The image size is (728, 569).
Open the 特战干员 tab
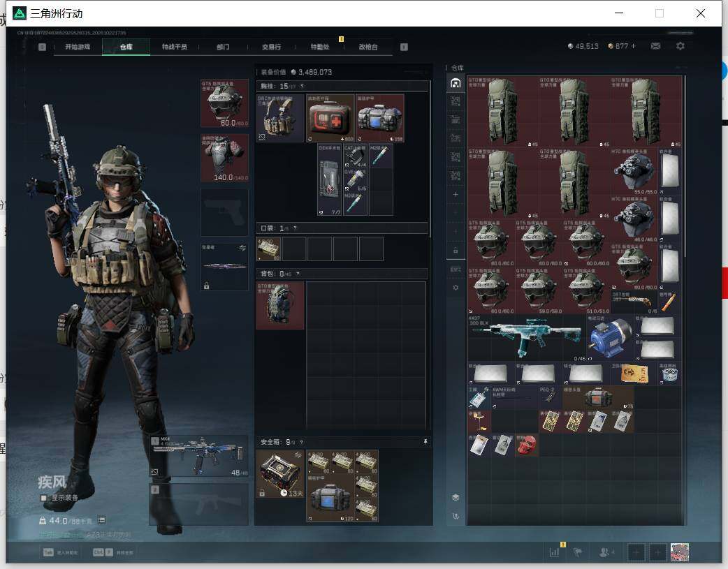pos(175,47)
